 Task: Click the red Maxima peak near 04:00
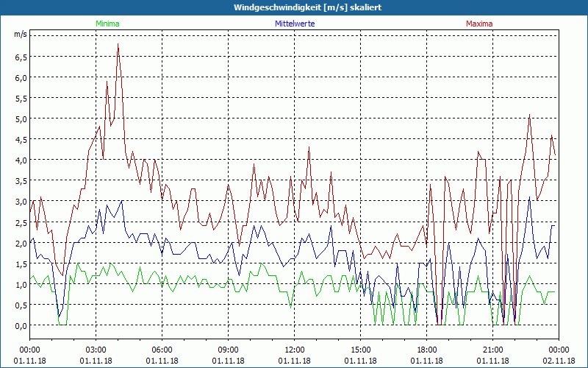(x=118, y=44)
